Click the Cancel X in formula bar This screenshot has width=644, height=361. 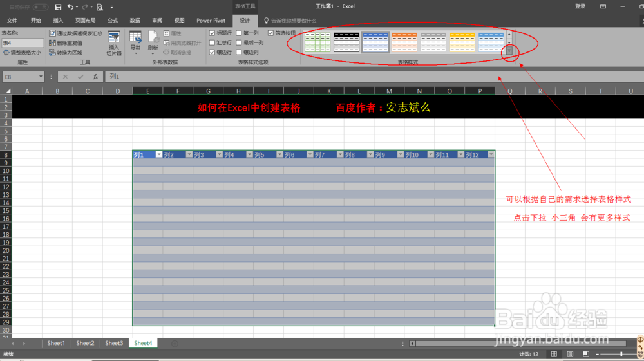65,77
